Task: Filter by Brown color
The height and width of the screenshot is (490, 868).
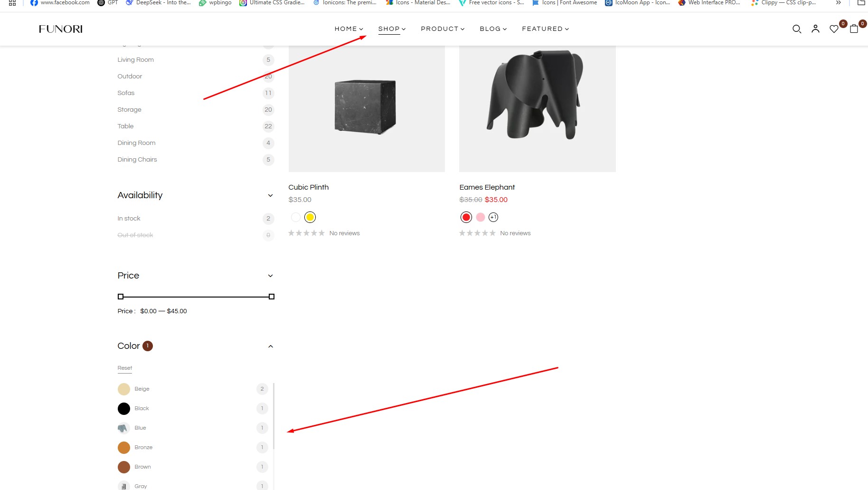Action: click(x=193, y=467)
